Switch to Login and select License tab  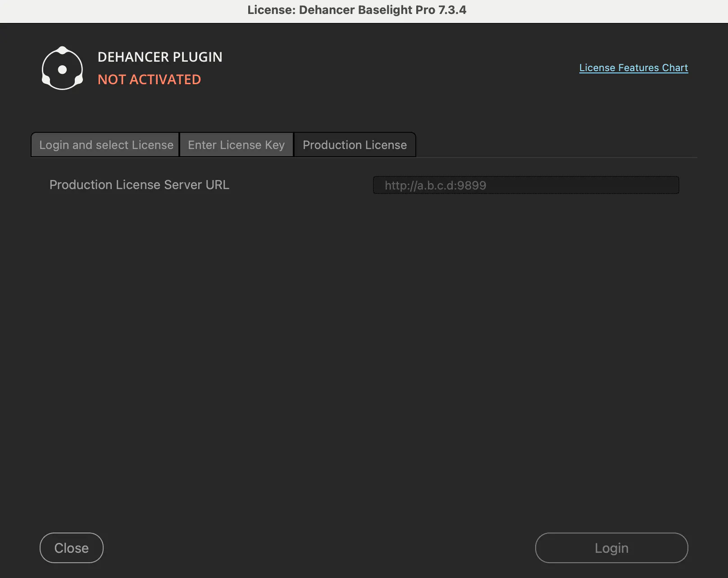pos(106,145)
